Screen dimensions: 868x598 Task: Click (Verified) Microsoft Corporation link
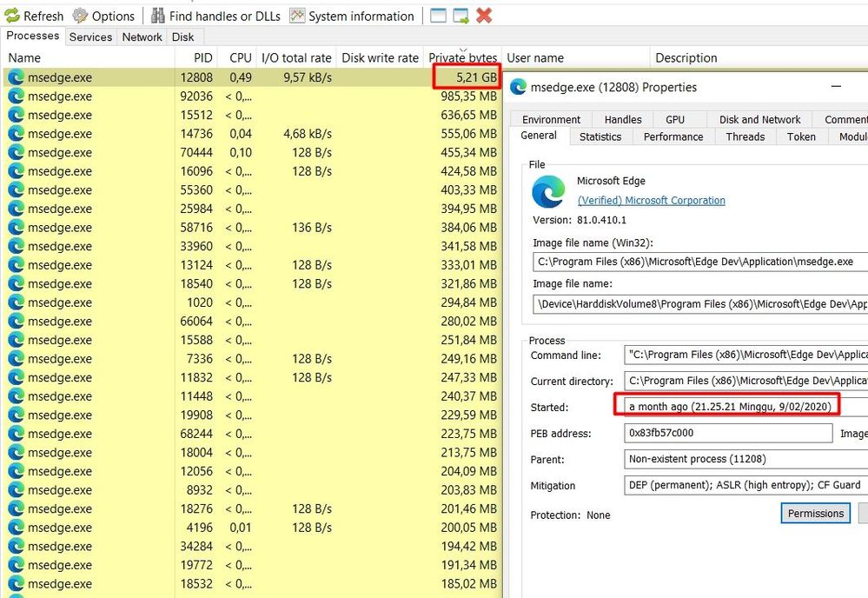click(652, 201)
